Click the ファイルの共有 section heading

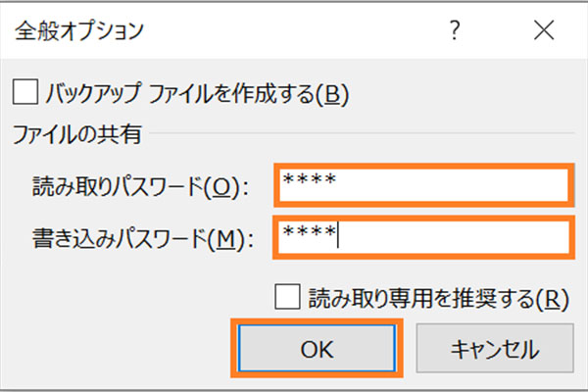pos(77,135)
